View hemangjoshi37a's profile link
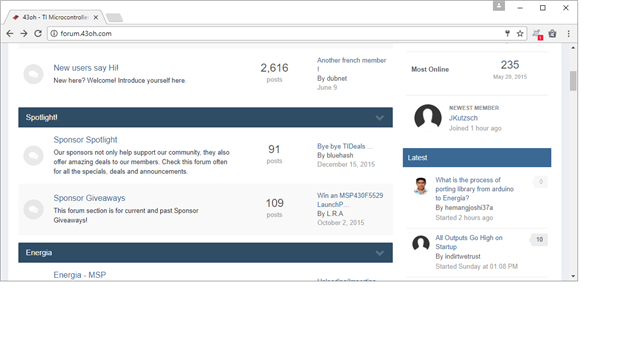Viewport: 619px width, 362px height. 469,208
